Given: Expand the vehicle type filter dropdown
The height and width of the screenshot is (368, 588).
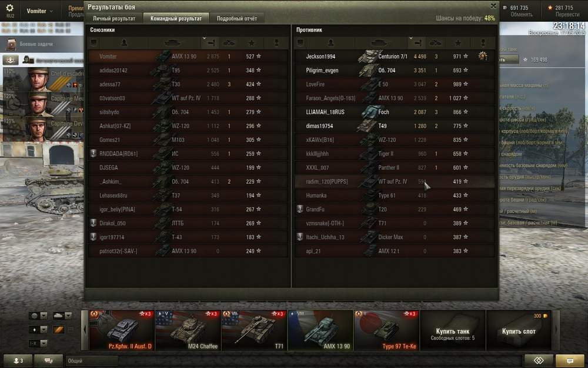Looking at the screenshot, I should point(62,316).
